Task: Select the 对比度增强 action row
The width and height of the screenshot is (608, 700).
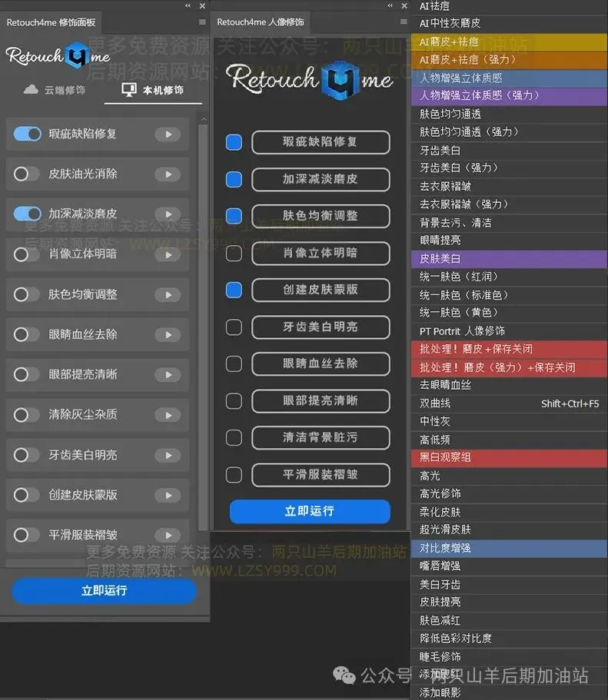Action: pyautogui.click(x=509, y=548)
